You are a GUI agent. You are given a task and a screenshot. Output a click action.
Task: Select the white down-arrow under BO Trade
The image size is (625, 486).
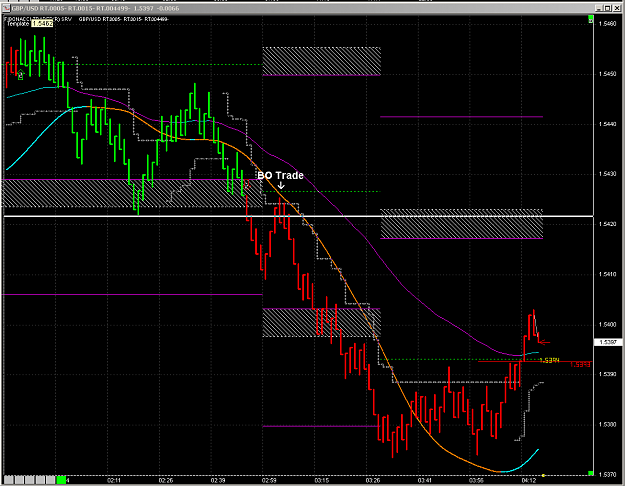[x=281, y=185]
